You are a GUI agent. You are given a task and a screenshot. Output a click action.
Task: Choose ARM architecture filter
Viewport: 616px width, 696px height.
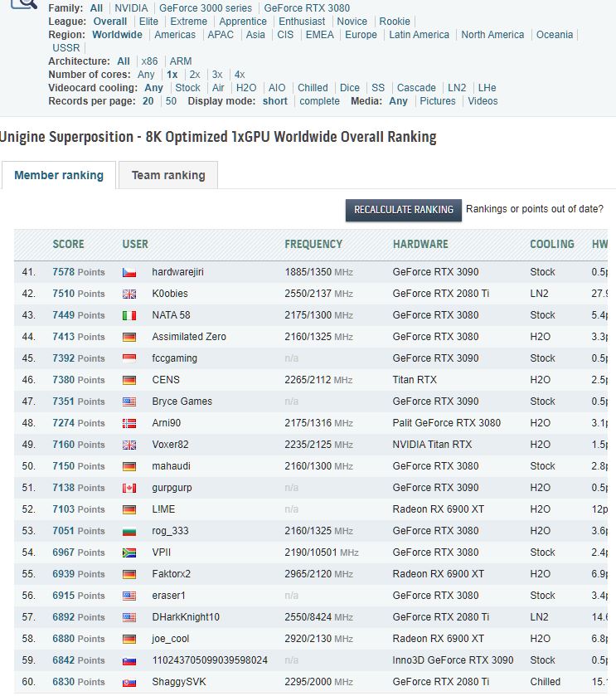(181, 61)
